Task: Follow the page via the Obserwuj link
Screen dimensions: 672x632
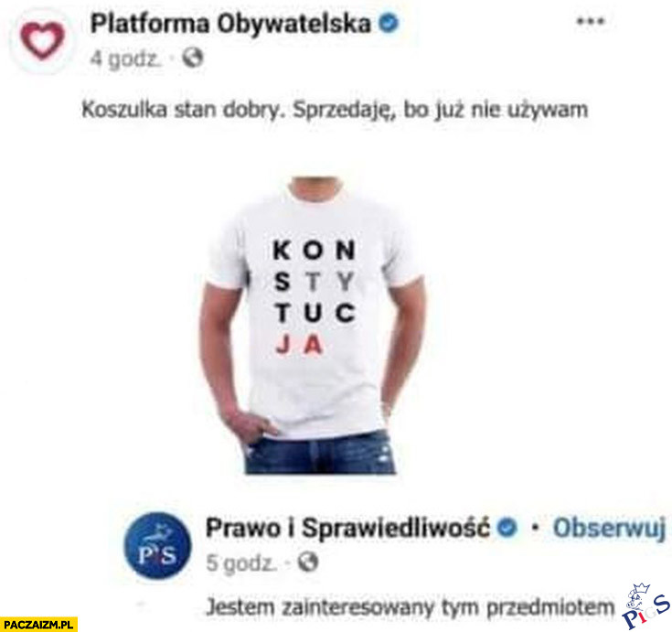Action: pyautogui.click(x=610, y=528)
